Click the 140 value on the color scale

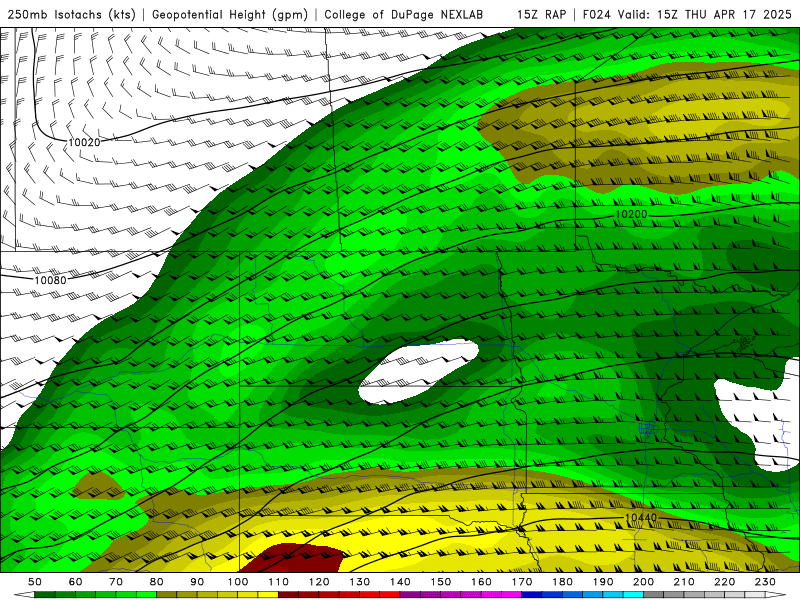tap(400, 582)
